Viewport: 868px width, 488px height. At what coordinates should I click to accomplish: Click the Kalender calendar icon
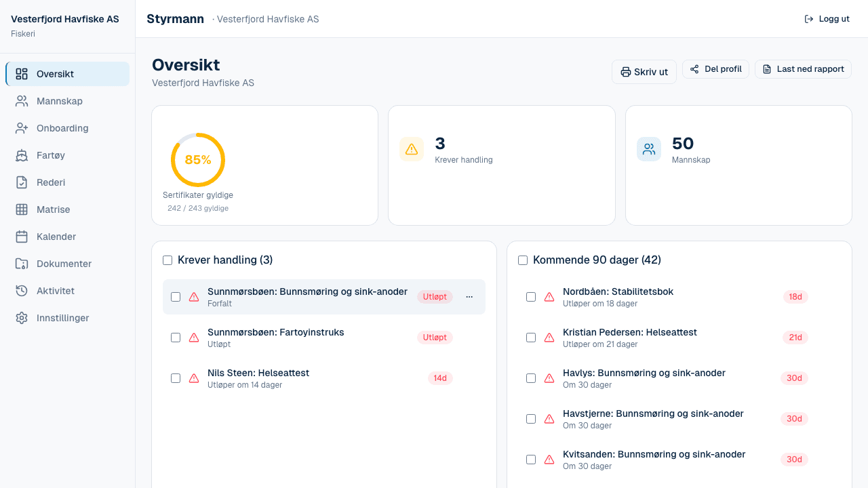tap(22, 237)
